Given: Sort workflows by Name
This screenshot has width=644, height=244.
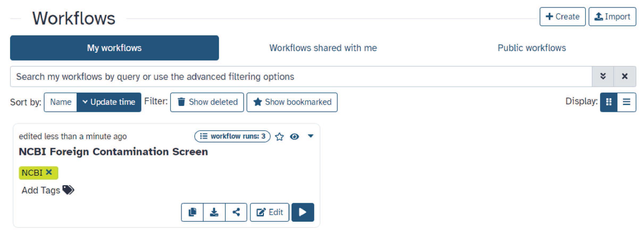Looking at the screenshot, I should coord(61,102).
